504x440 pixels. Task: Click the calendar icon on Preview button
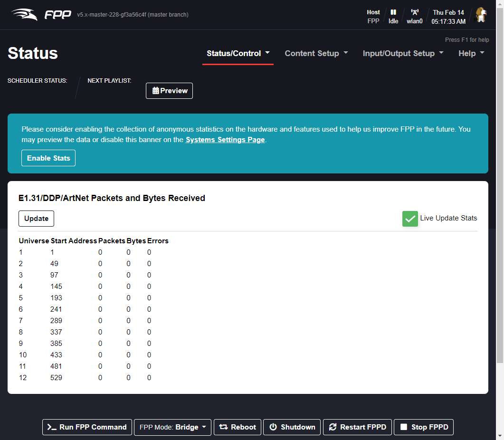pyautogui.click(x=155, y=91)
